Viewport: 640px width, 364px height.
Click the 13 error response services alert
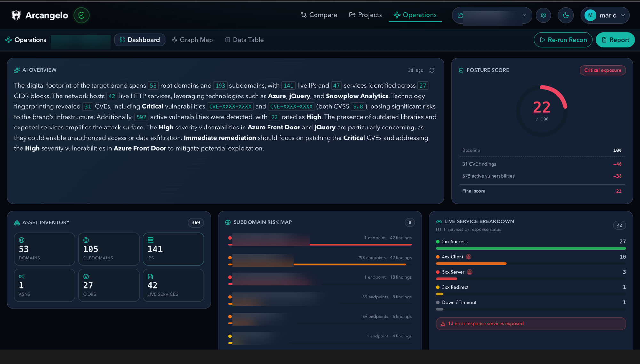pyautogui.click(x=531, y=324)
